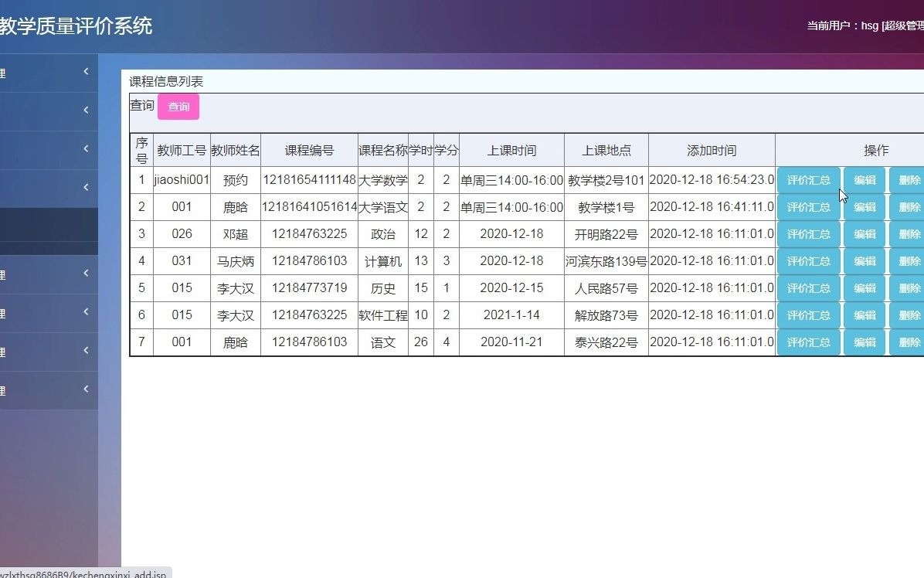Click the 上课地点 column header

coord(606,150)
